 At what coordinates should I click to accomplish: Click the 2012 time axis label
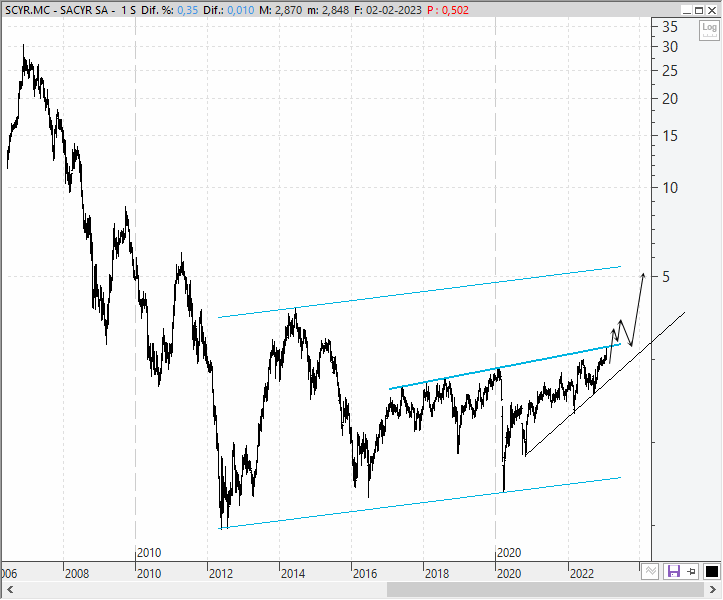click(221, 574)
